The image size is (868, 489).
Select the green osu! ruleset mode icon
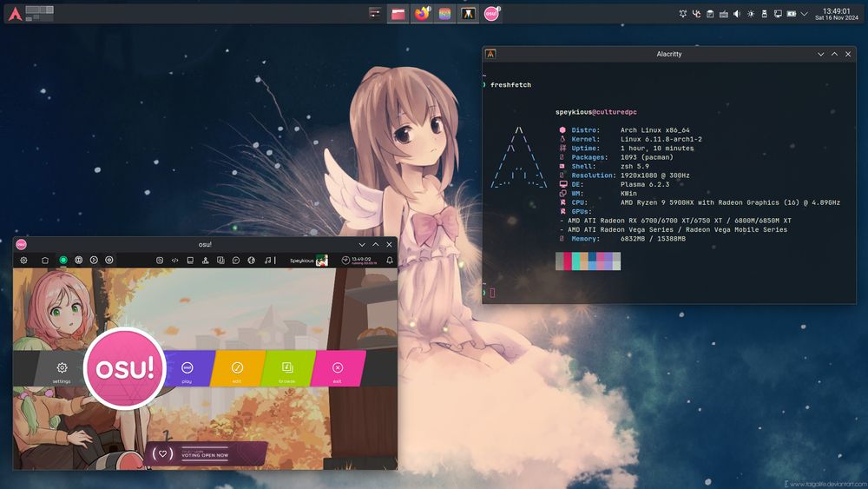coord(63,260)
